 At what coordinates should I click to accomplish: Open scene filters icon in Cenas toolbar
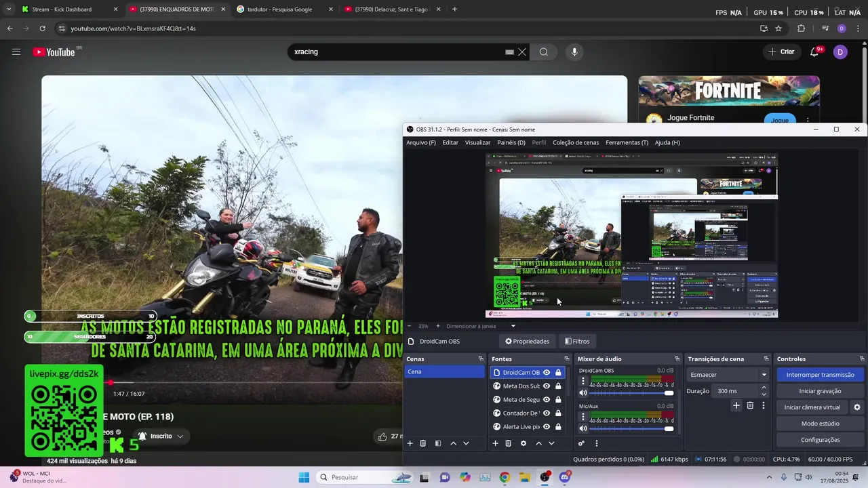click(438, 443)
